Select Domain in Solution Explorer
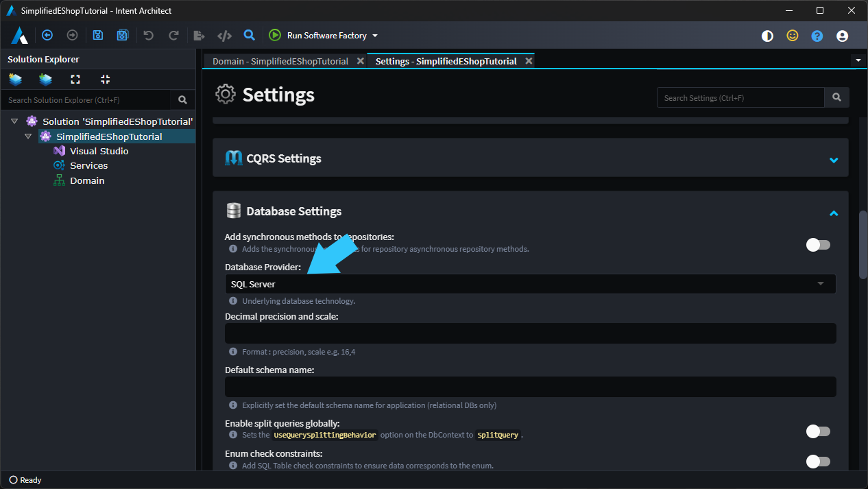The width and height of the screenshot is (868, 489). (87, 180)
